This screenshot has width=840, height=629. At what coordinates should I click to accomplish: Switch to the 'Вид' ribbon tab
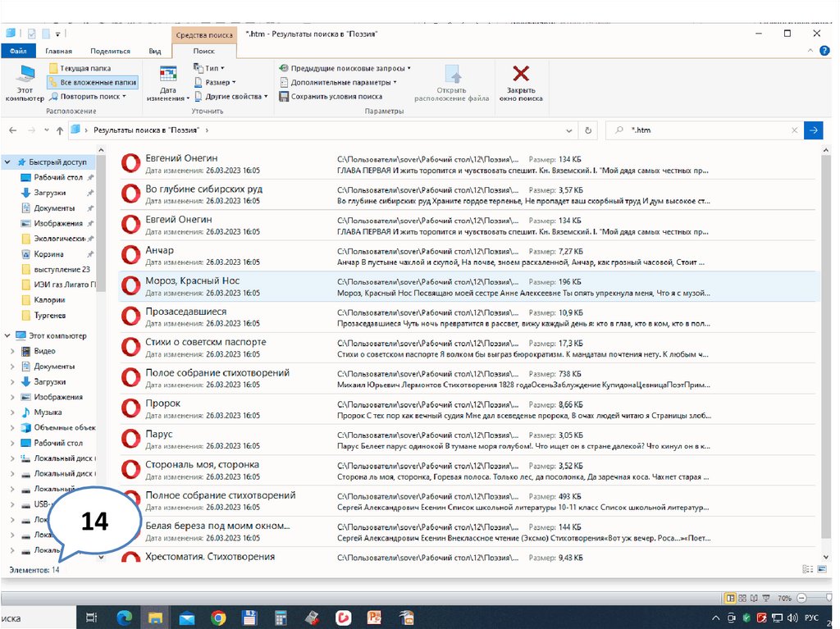[154, 51]
